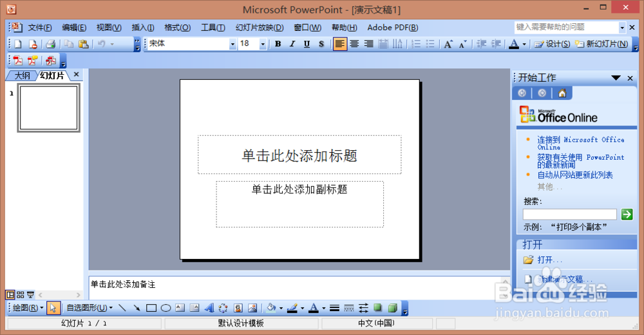Toggle text Shadow formatting

pos(321,44)
